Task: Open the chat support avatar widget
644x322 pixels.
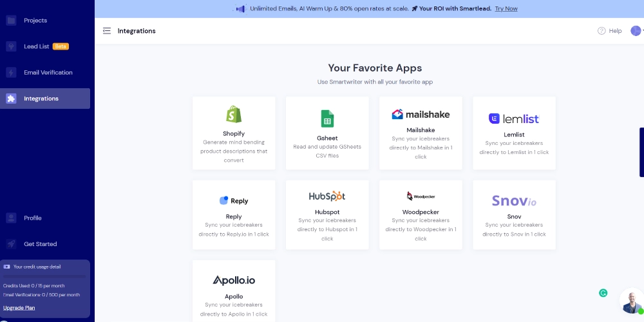Action: coord(631,301)
